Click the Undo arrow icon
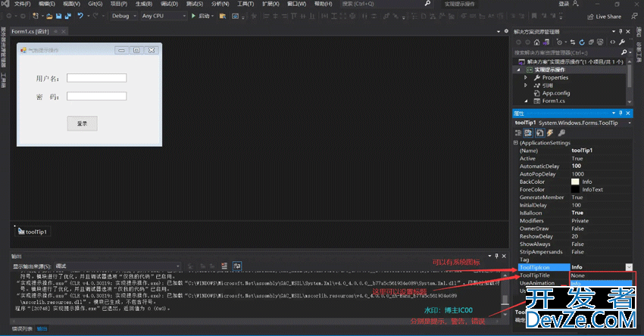 click(80, 16)
